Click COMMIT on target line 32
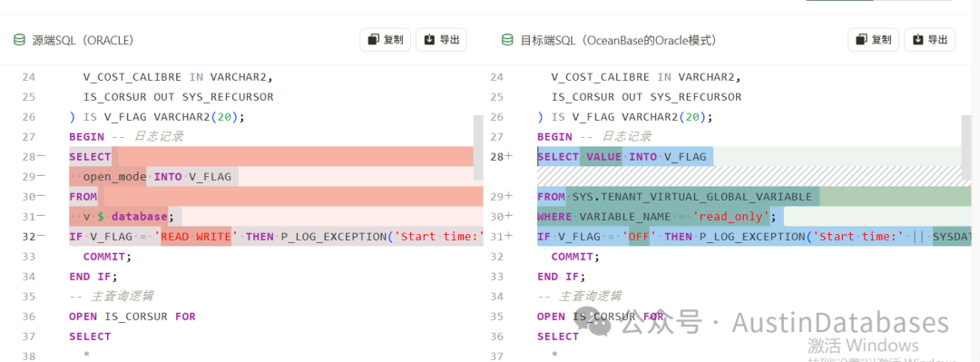The image size is (980, 362). pos(575,257)
